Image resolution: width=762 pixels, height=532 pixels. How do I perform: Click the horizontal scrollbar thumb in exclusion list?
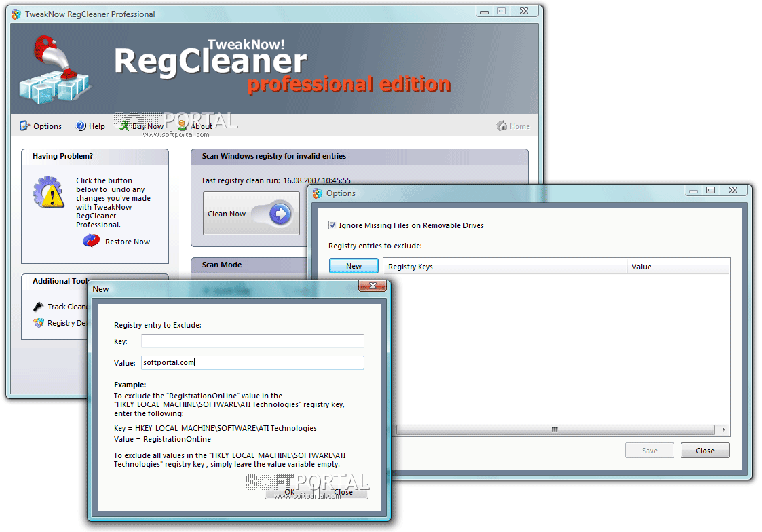pyautogui.click(x=555, y=430)
